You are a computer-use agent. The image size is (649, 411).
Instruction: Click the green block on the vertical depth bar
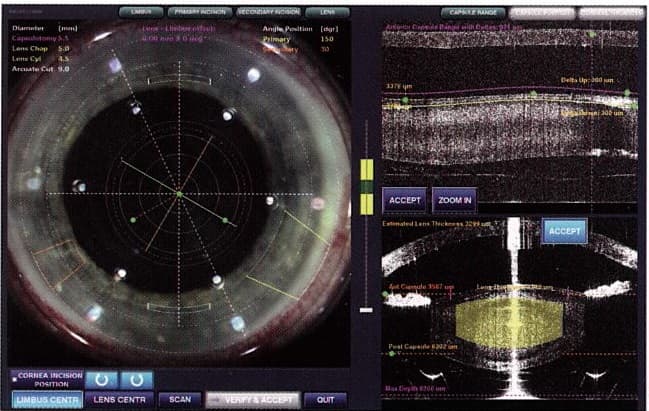[366, 187]
